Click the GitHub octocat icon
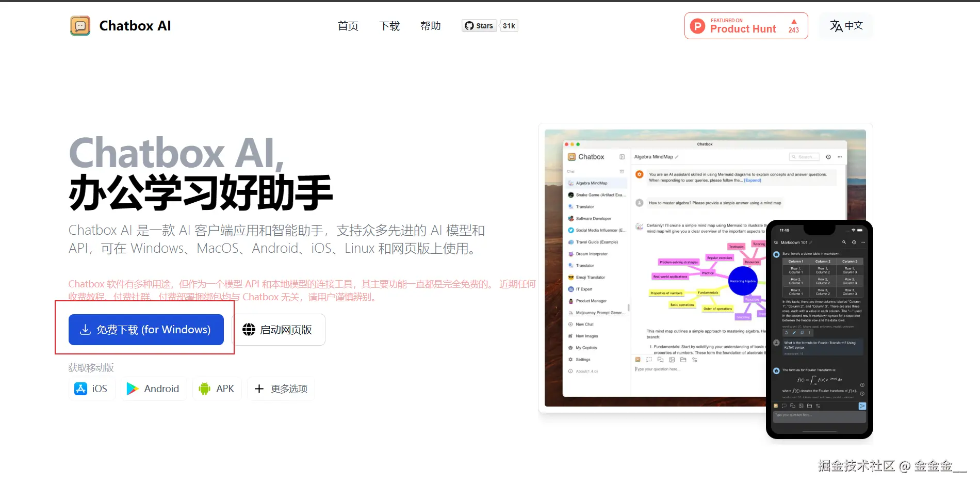 point(469,26)
